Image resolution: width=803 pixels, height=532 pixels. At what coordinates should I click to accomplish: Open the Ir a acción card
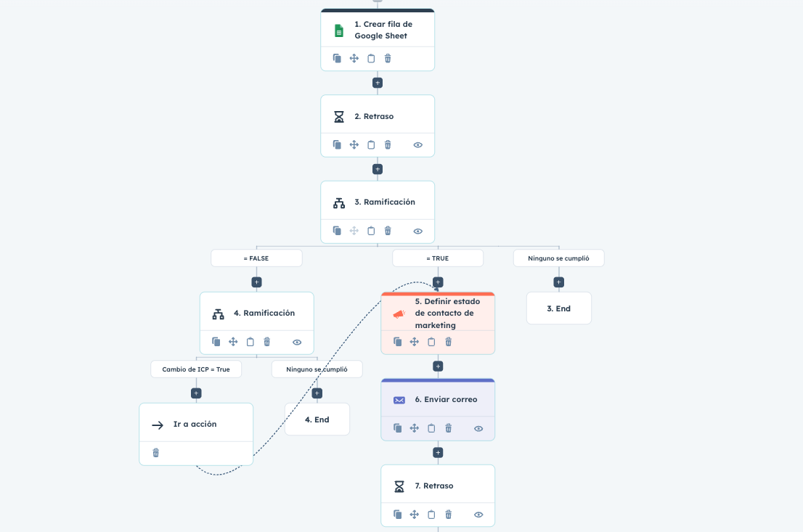coord(195,424)
